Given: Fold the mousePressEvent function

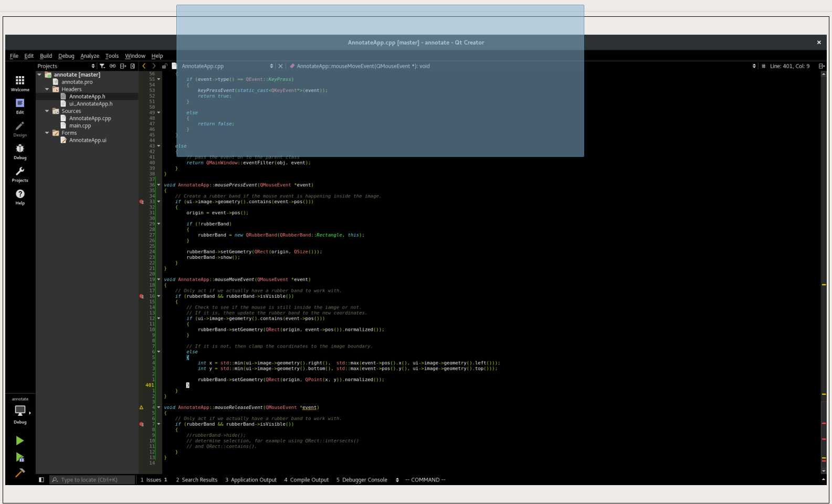Looking at the screenshot, I should coord(159,185).
